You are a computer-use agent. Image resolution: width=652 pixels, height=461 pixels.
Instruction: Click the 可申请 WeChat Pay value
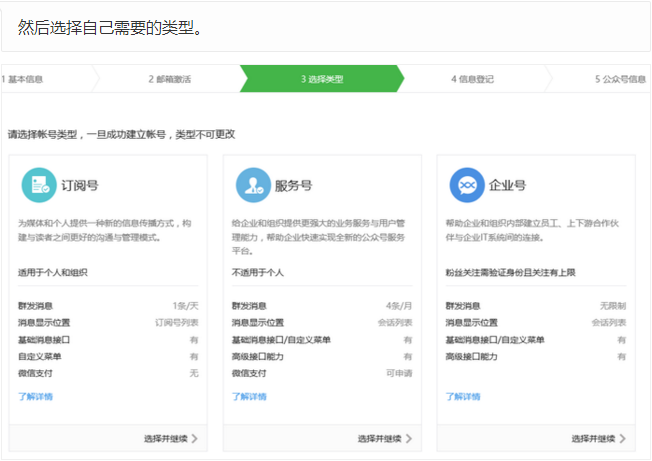pos(399,373)
